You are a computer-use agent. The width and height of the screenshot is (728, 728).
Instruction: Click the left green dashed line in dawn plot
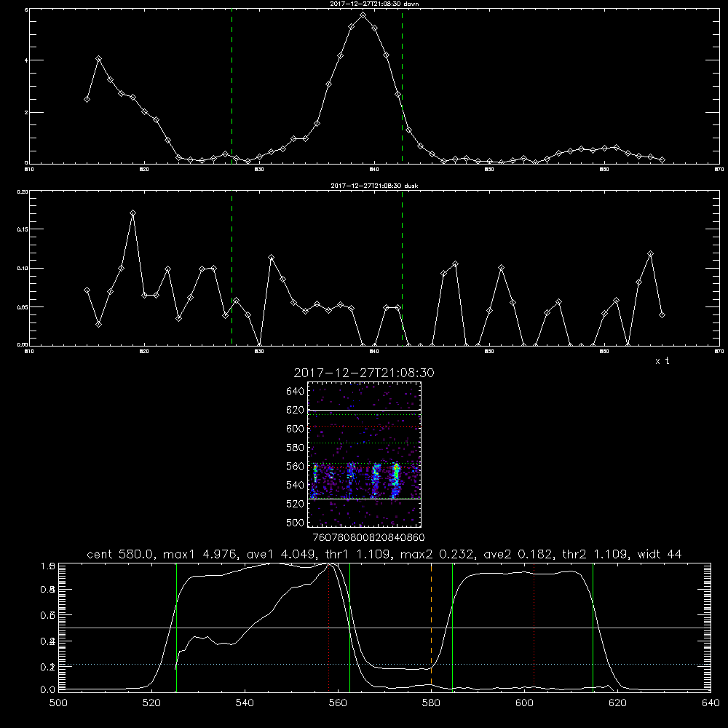(x=232, y=86)
